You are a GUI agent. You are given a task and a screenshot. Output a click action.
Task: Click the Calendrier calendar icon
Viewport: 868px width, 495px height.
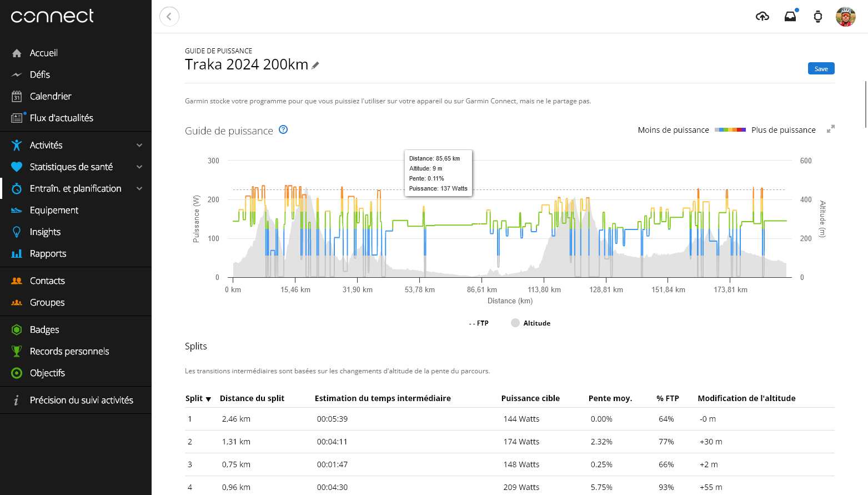[17, 96]
